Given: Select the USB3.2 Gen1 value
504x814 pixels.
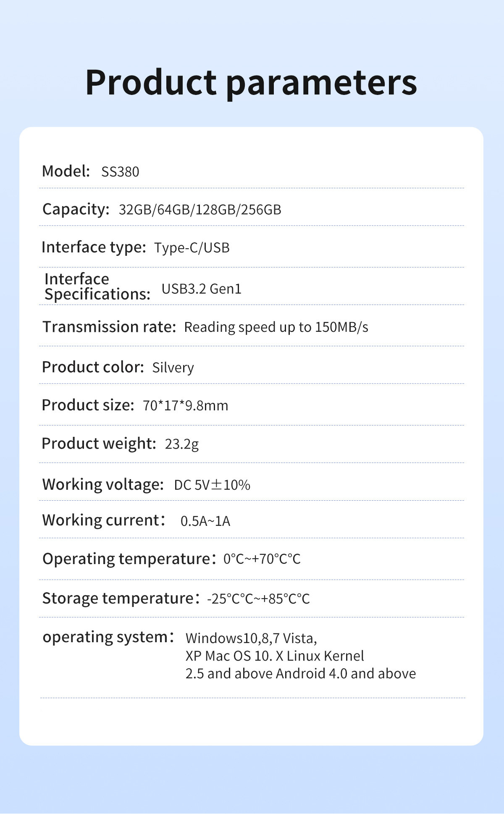Looking at the screenshot, I should (x=202, y=289).
